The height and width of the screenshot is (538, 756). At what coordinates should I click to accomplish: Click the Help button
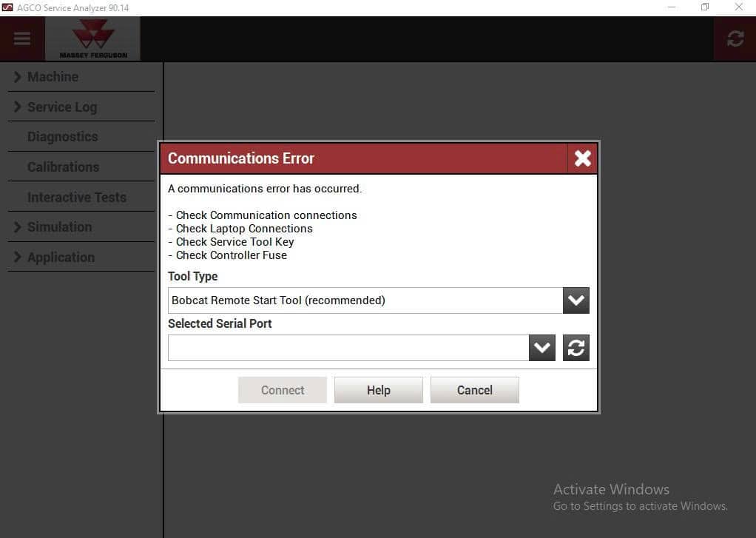tap(378, 390)
